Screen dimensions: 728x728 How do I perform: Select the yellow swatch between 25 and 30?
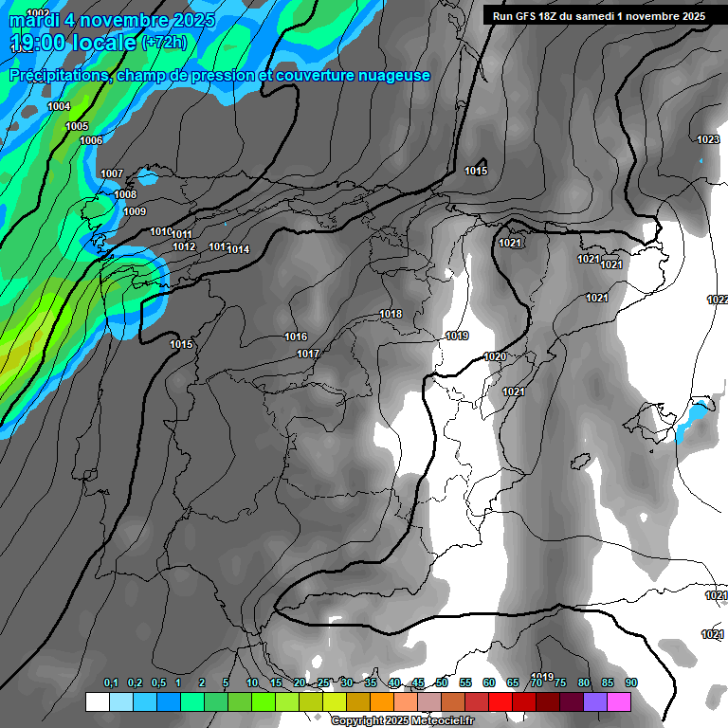click(x=335, y=701)
